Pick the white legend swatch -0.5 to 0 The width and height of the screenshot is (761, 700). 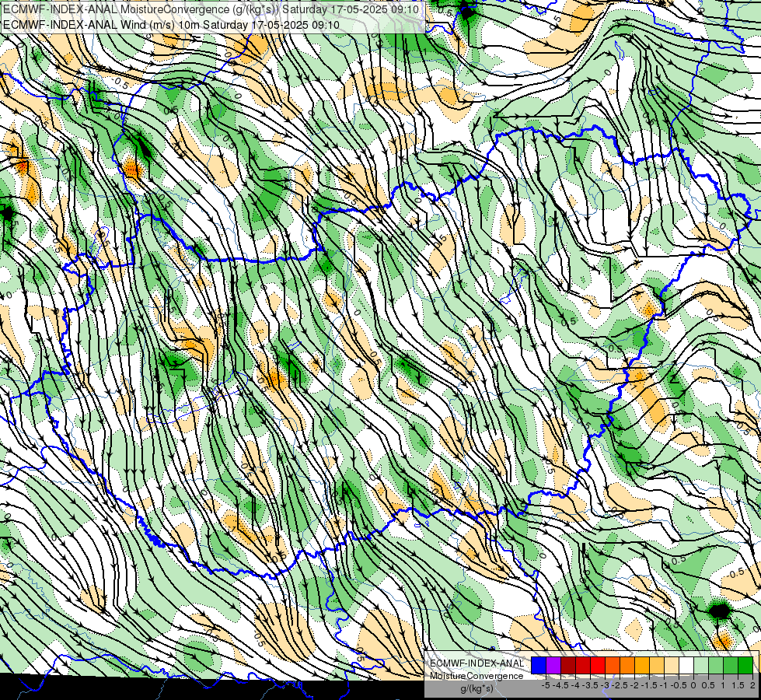686,666
